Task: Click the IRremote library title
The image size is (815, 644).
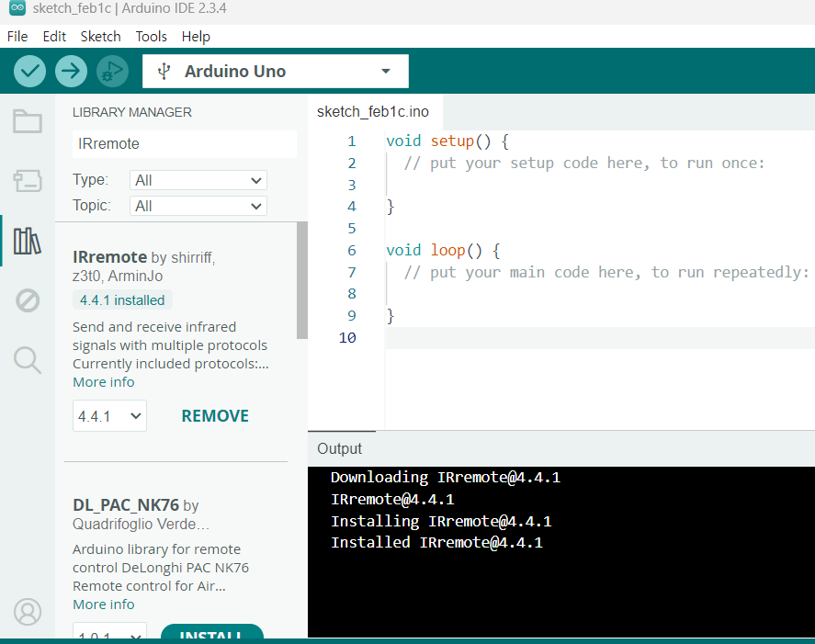Action: coord(109,256)
